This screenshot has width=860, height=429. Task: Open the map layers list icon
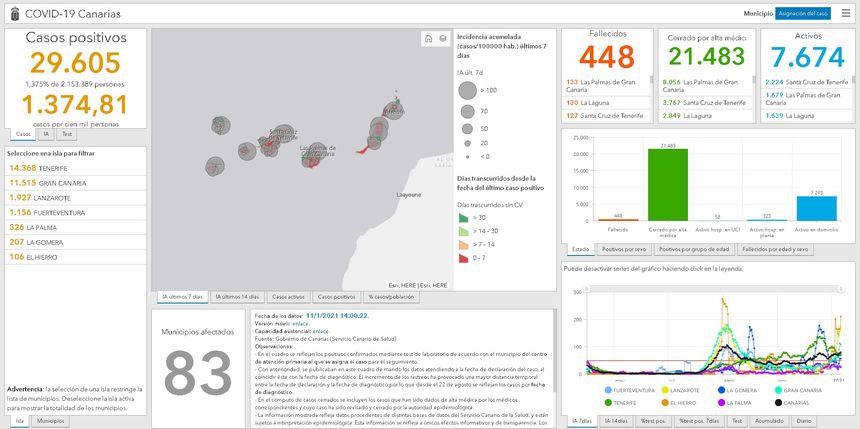coord(442,38)
